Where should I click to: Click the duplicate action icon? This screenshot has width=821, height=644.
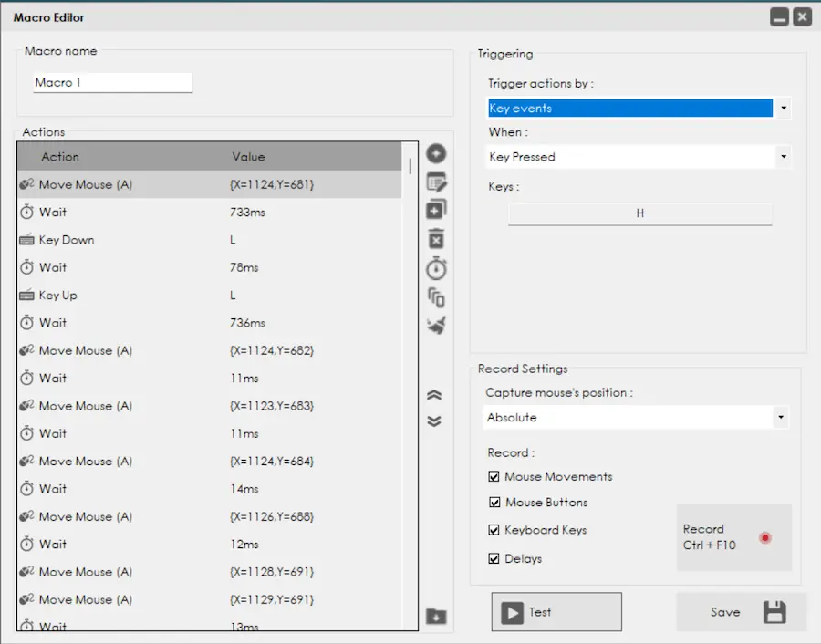tap(436, 210)
